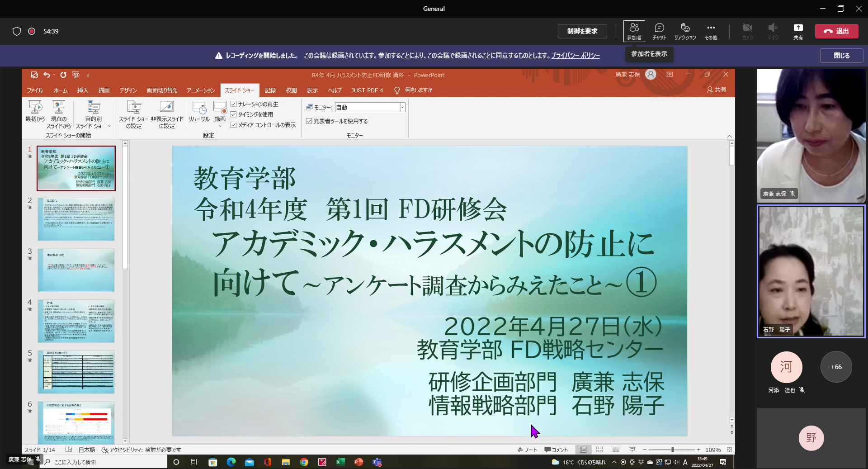Uncheck 発表者ツールを使用する option
This screenshot has height=469, width=868.
(309, 121)
